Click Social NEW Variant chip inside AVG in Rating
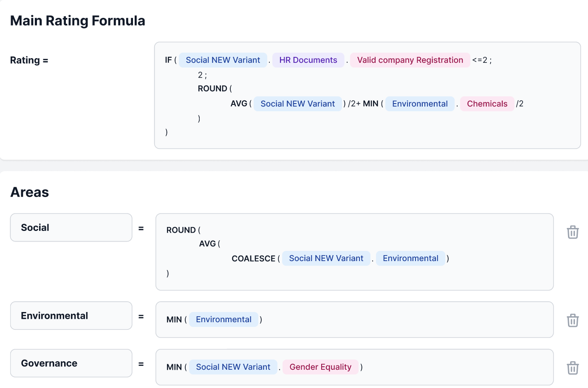The width and height of the screenshot is (588, 388). 298,104
